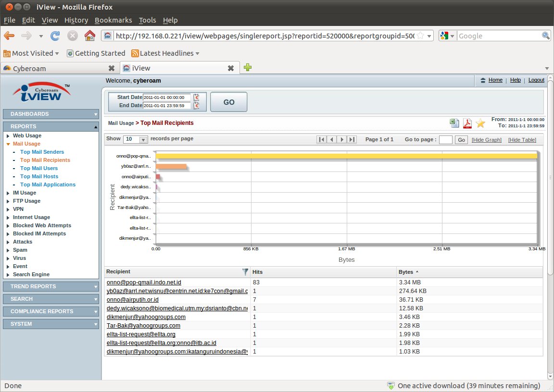Expand the Web Usage tree item
Screen dimensions: 554x392
tap(8, 136)
